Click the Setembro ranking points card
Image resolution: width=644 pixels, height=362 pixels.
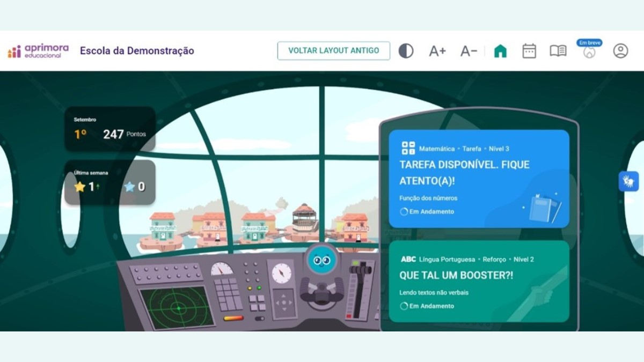[x=110, y=129]
